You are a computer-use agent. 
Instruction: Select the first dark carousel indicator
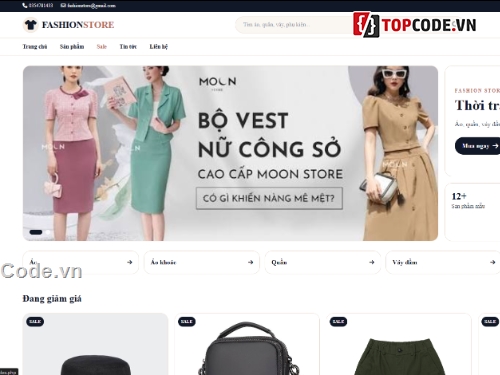[36, 232]
